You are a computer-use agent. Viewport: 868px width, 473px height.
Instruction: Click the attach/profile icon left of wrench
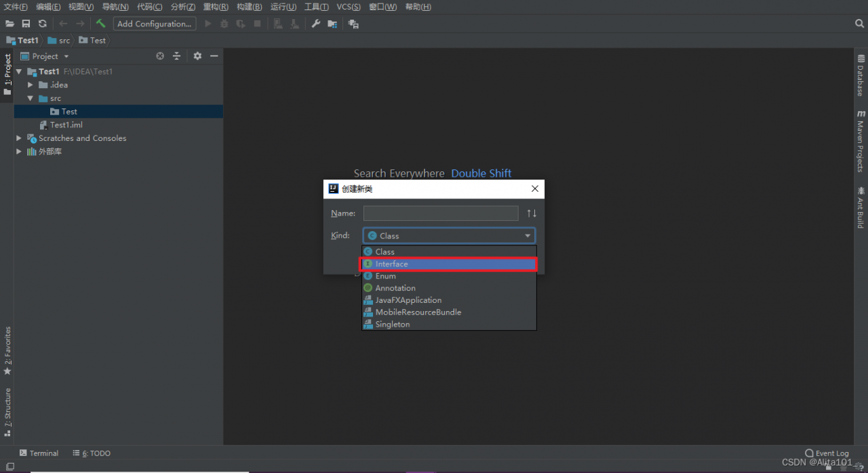(295, 24)
